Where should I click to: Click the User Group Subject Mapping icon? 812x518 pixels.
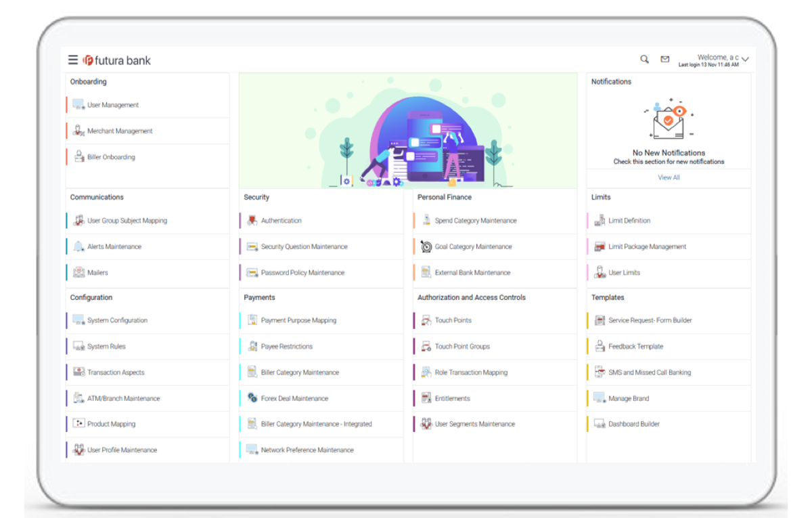78,221
